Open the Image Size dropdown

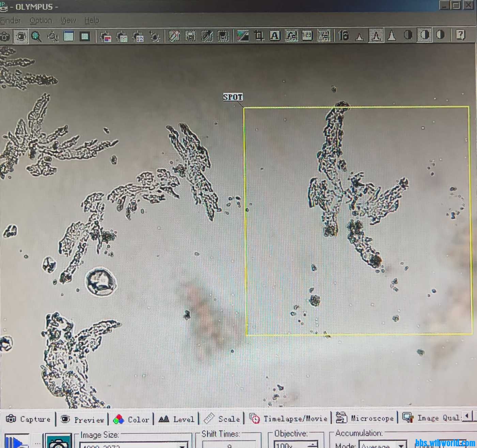pyautogui.click(x=182, y=445)
